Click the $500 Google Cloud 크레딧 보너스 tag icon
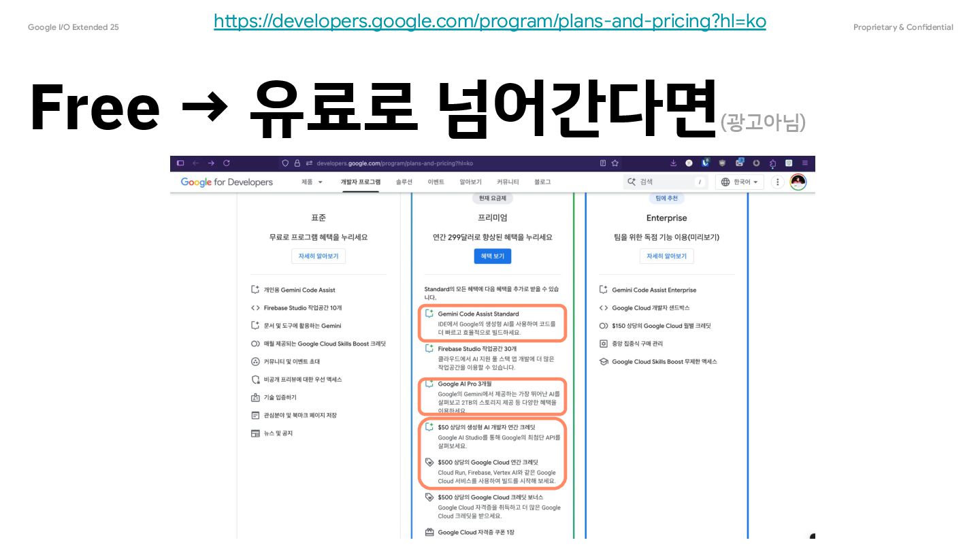 [x=429, y=497]
